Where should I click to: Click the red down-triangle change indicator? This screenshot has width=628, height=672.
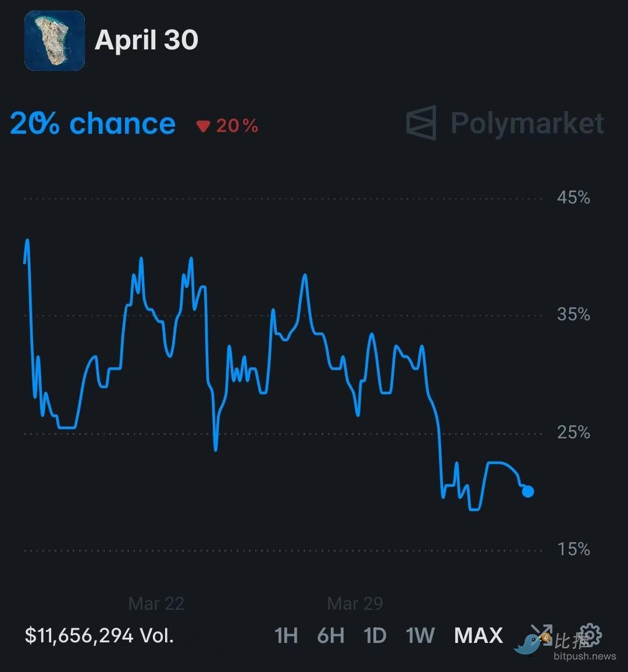click(202, 126)
